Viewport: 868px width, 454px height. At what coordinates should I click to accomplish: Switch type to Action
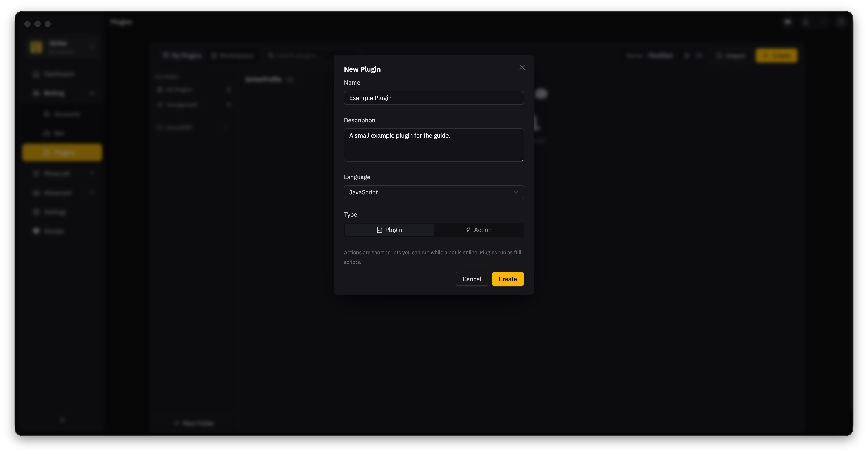click(x=479, y=230)
